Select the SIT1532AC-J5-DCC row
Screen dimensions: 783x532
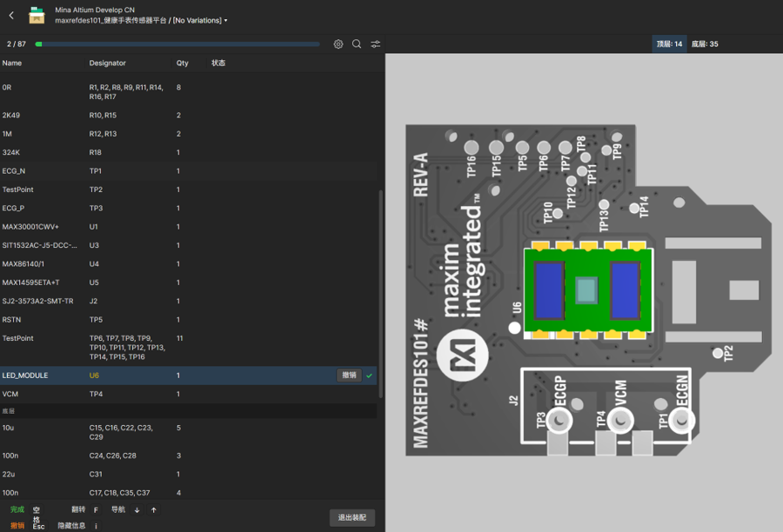tap(188, 245)
